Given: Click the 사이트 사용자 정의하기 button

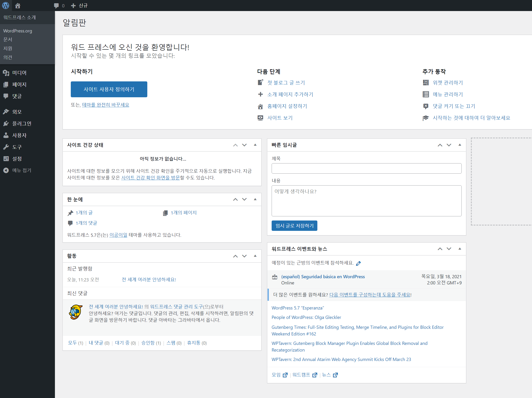Looking at the screenshot, I should 109,89.
